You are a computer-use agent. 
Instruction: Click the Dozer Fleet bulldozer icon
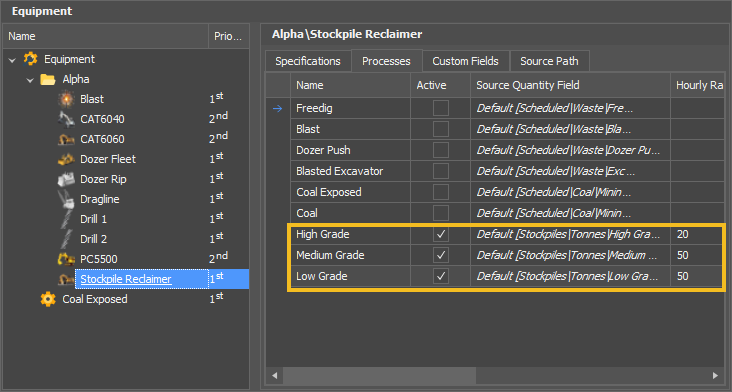click(x=66, y=159)
